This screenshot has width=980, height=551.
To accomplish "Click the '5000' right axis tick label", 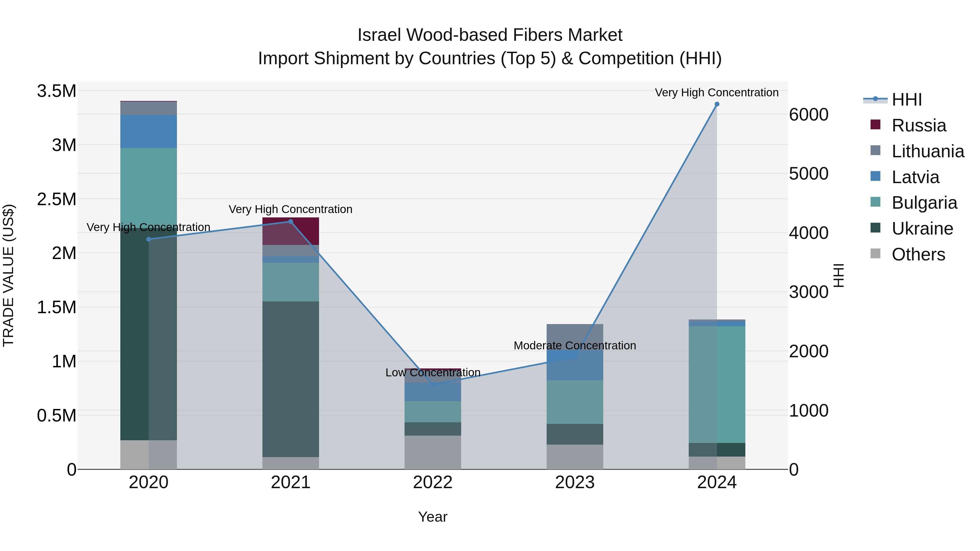I will point(809,174).
